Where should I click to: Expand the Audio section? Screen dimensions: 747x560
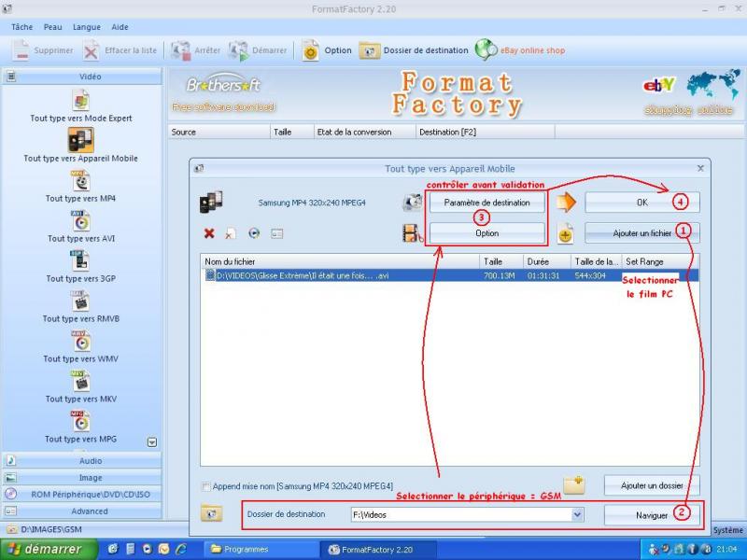82,461
